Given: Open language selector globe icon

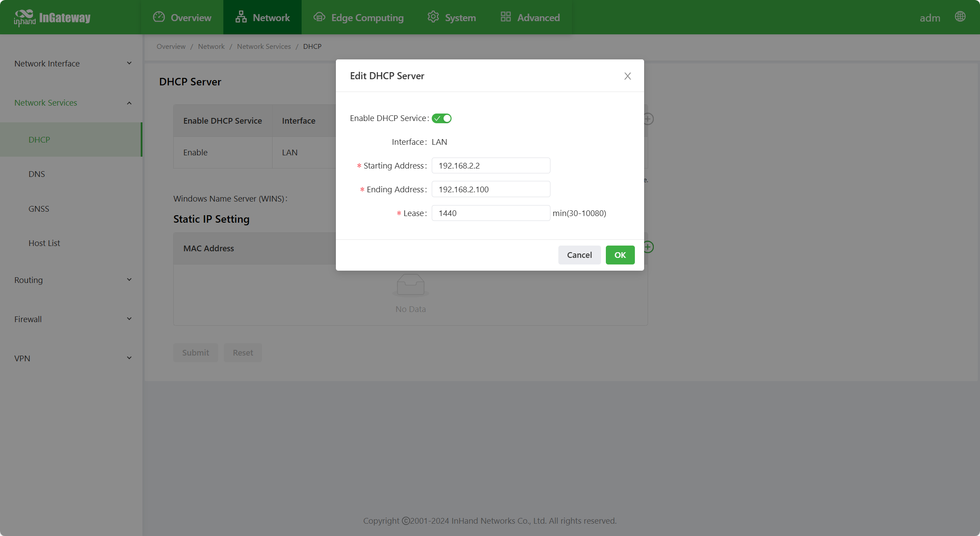Looking at the screenshot, I should point(960,17).
